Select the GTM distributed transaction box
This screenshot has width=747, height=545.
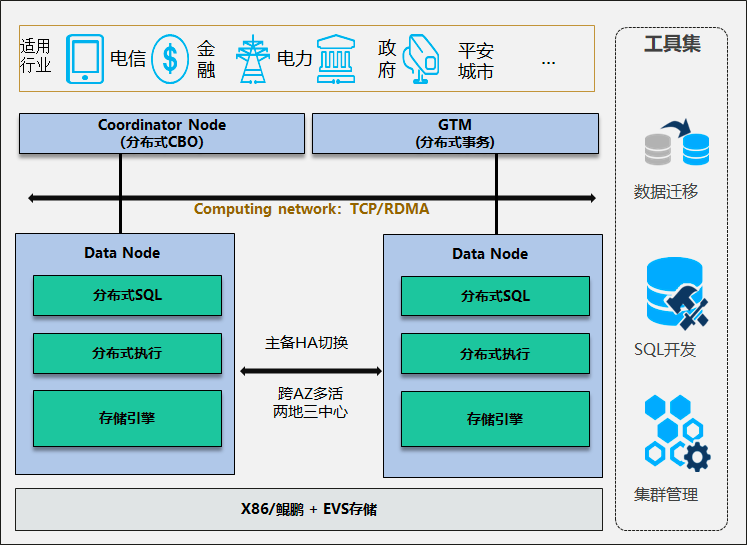(x=455, y=133)
